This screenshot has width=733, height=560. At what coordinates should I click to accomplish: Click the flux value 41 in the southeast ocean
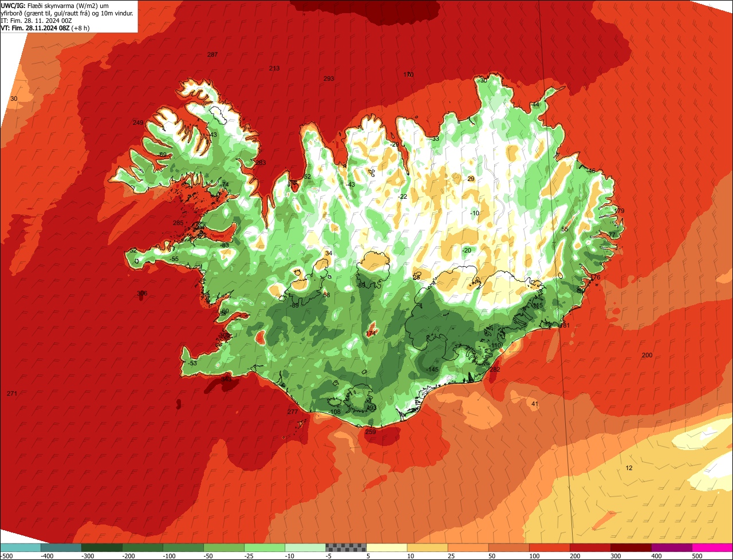point(535,404)
